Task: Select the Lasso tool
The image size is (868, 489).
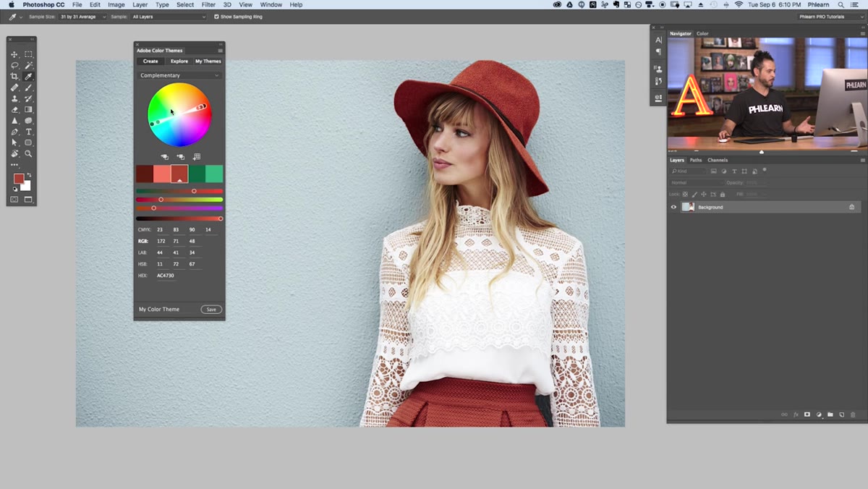Action: pyautogui.click(x=14, y=65)
